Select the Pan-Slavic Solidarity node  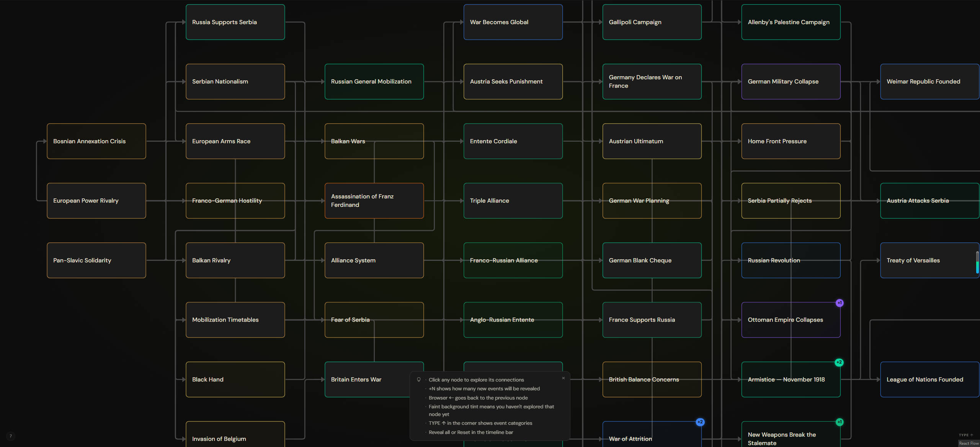pos(96,260)
